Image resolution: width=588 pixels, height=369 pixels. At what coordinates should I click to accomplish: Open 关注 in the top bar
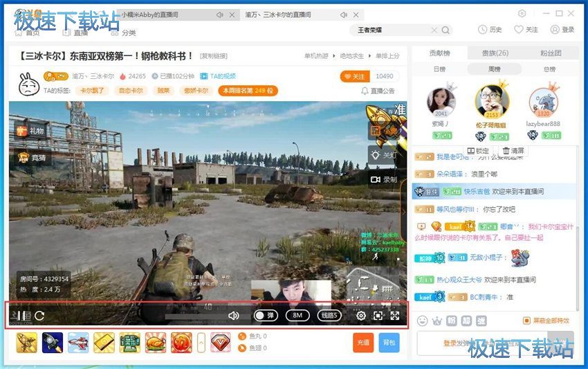pyautogui.click(x=526, y=30)
